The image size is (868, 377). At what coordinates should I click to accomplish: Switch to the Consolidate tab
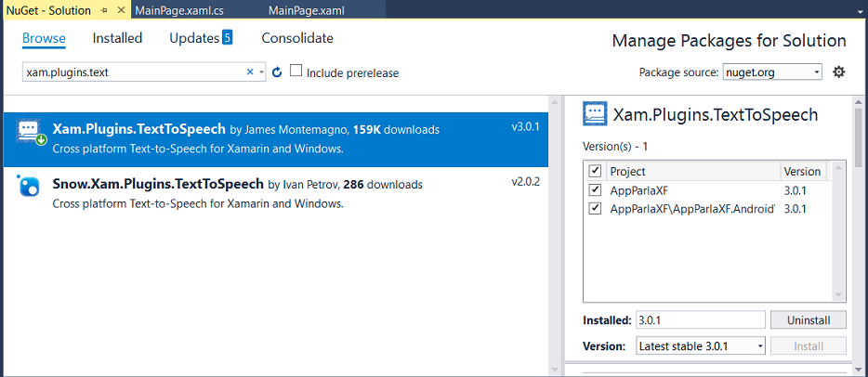pyautogui.click(x=297, y=38)
